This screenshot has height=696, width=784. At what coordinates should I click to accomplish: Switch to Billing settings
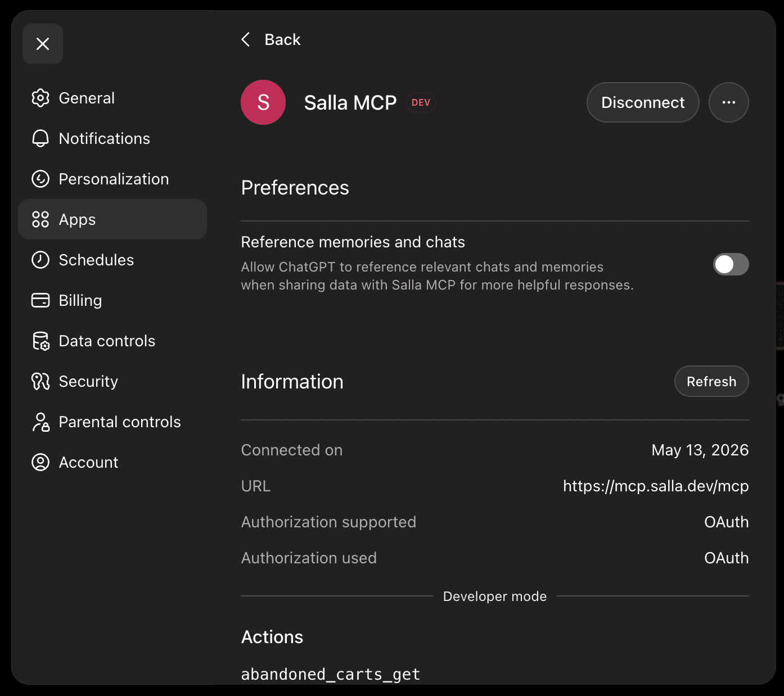pyautogui.click(x=112, y=300)
